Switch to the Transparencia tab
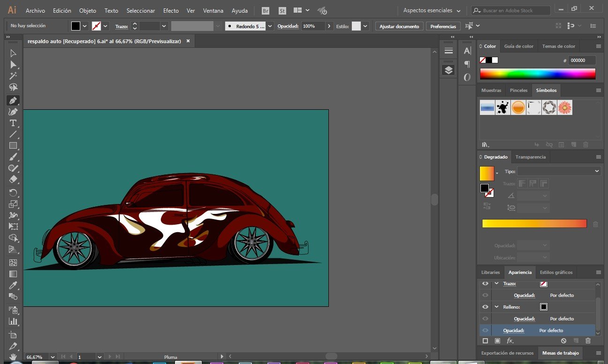This screenshot has width=608, height=364. tap(530, 157)
